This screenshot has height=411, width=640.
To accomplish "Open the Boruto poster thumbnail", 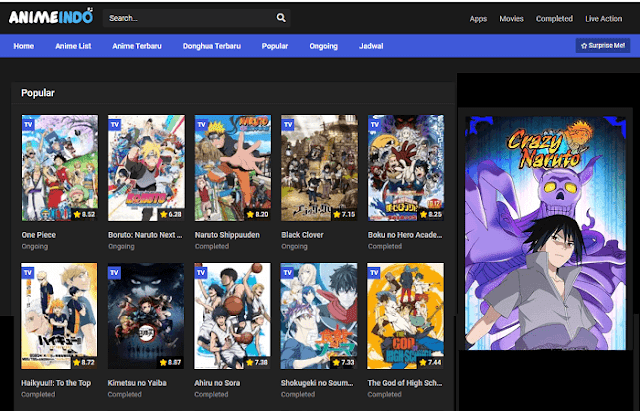I will coord(146,168).
